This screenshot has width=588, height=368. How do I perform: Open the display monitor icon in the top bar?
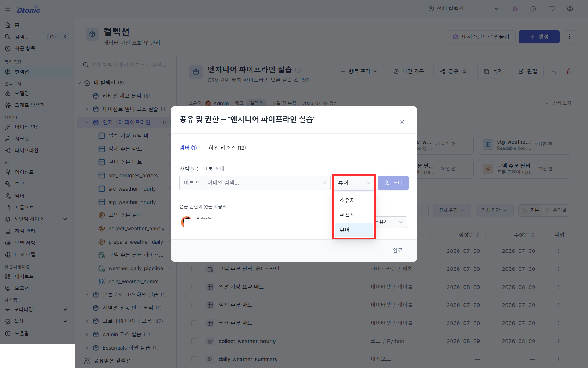[x=552, y=9]
